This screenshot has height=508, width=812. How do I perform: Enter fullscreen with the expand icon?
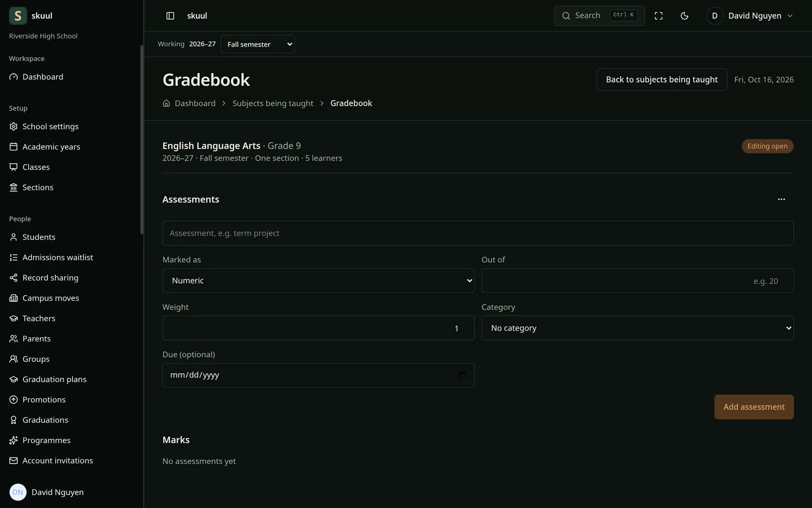click(x=659, y=16)
